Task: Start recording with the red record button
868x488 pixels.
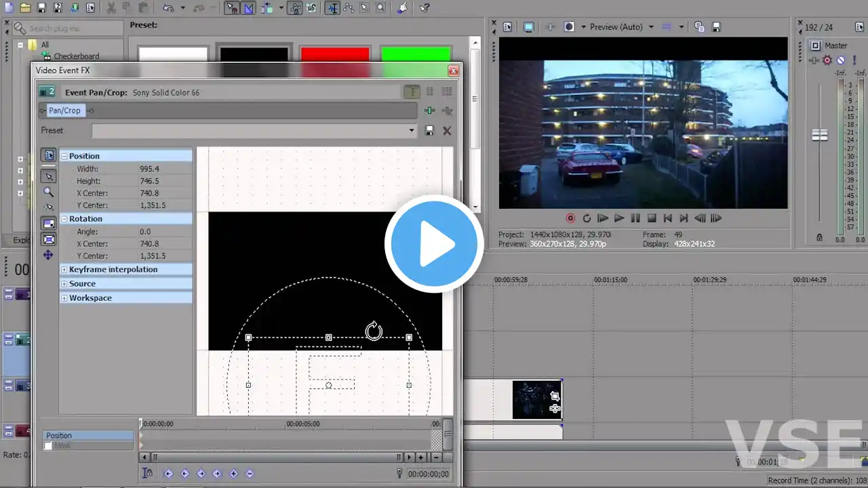Action: tap(570, 218)
